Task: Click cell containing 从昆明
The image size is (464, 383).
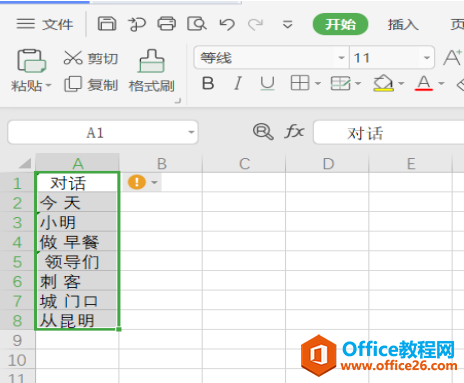Action: (x=77, y=320)
